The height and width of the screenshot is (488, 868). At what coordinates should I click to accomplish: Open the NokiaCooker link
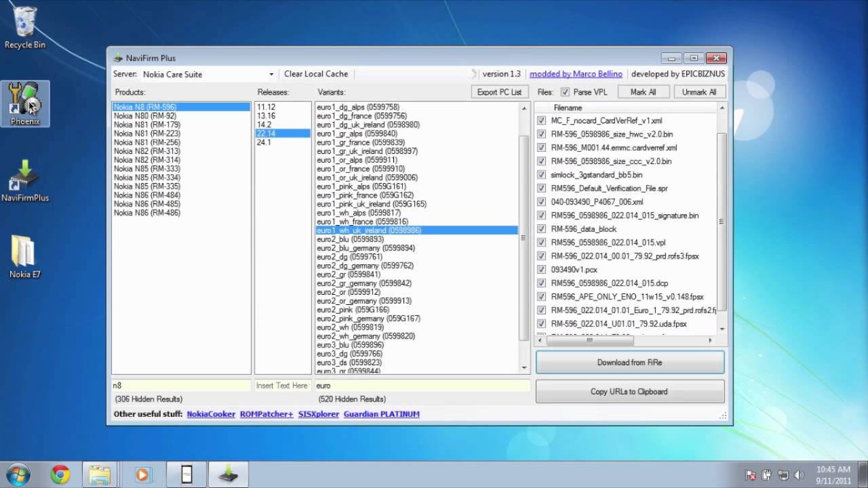pos(211,414)
